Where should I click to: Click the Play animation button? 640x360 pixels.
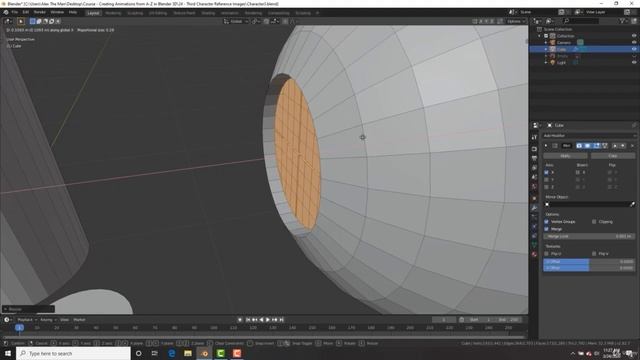tap(268, 320)
